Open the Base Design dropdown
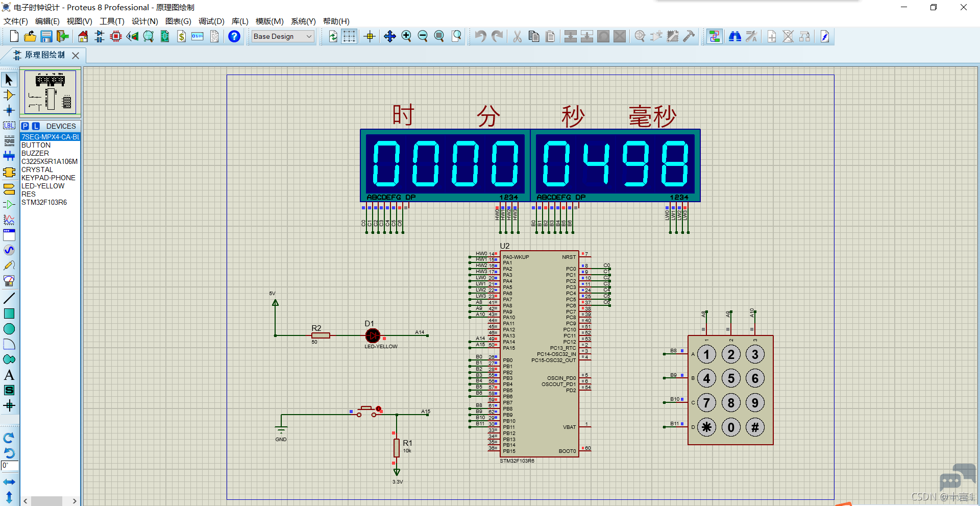 coord(283,36)
